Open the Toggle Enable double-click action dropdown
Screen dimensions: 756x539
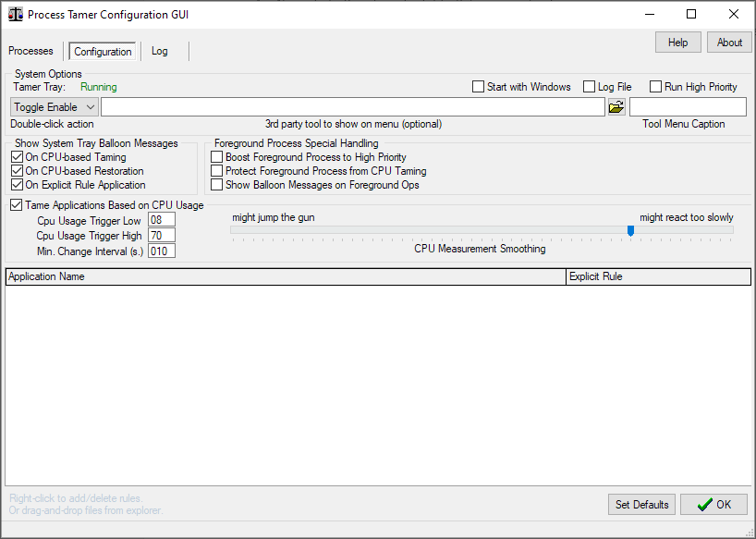(55, 107)
